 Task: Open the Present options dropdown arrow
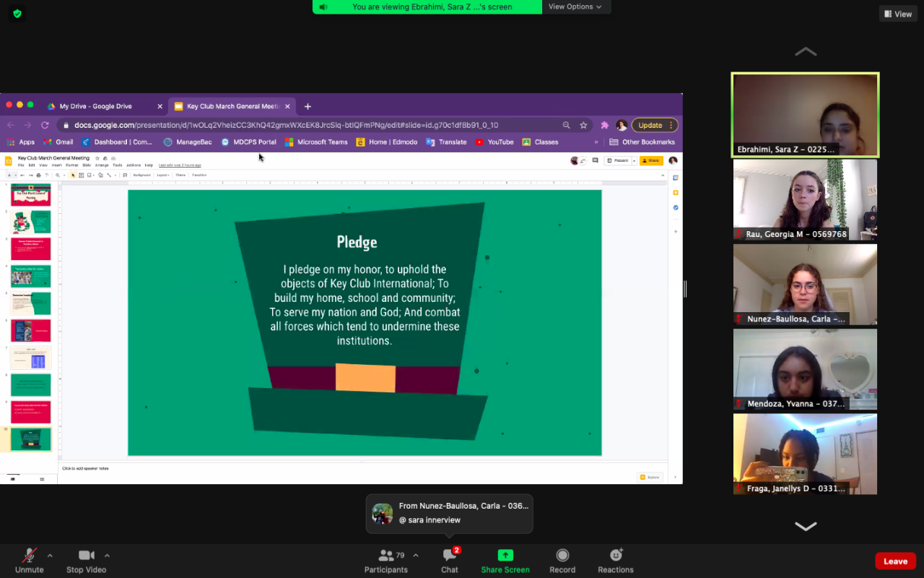[x=635, y=160]
